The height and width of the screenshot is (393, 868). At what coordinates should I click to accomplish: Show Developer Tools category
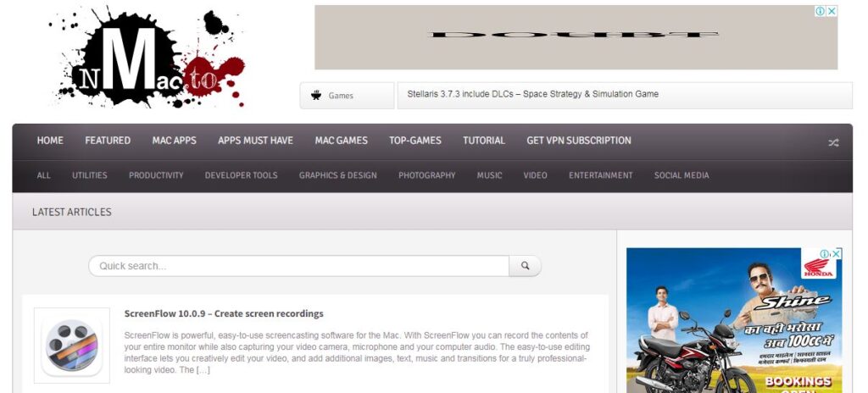(241, 175)
